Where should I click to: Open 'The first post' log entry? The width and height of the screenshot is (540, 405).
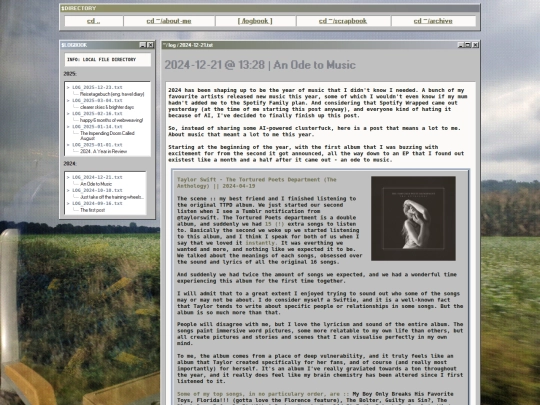93,210
